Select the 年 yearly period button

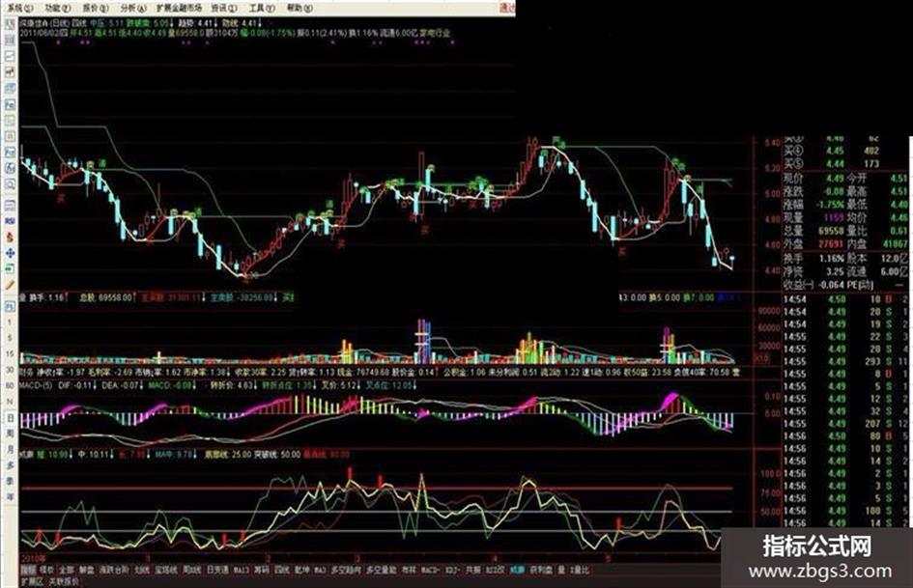(x=10, y=496)
